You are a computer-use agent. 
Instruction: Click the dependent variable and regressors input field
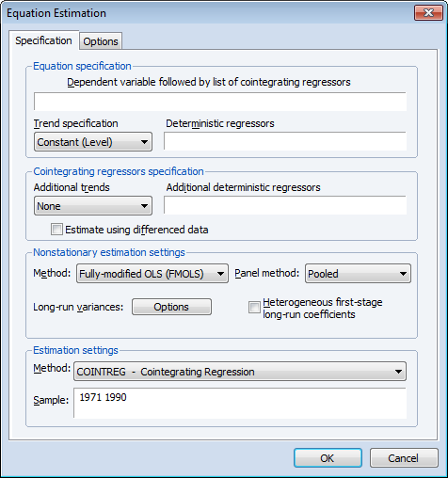[220, 102]
